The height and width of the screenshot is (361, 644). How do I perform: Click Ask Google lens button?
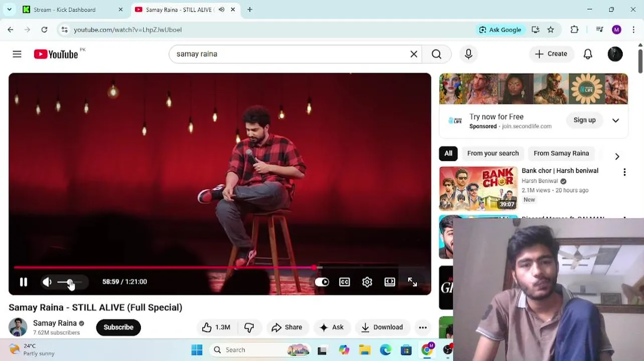[500, 30]
